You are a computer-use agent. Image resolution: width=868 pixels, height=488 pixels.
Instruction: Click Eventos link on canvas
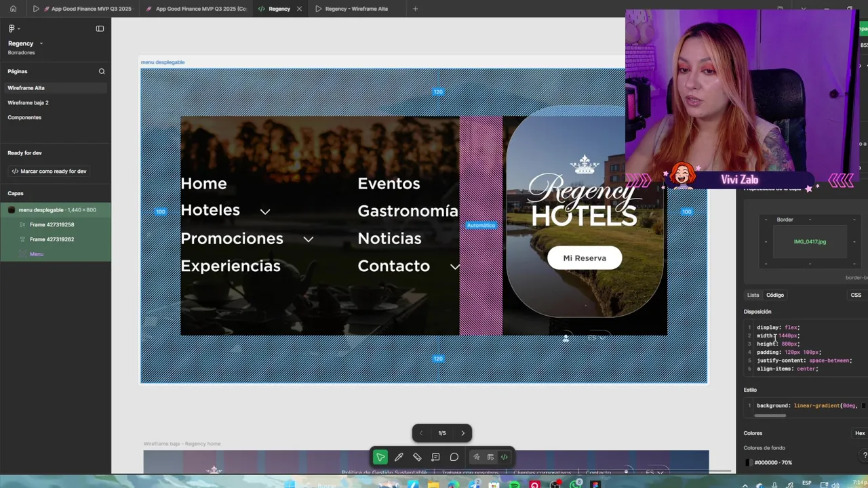[389, 184]
